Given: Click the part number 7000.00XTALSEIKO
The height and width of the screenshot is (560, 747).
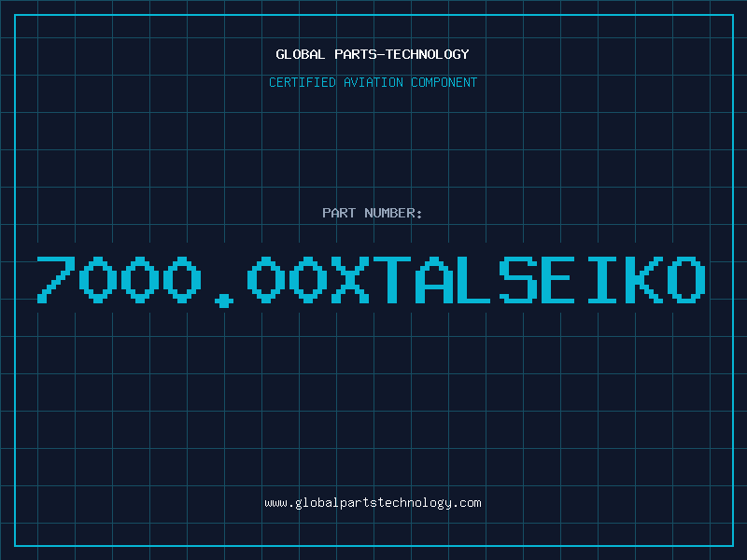Looking at the screenshot, I should click(372, 281).
